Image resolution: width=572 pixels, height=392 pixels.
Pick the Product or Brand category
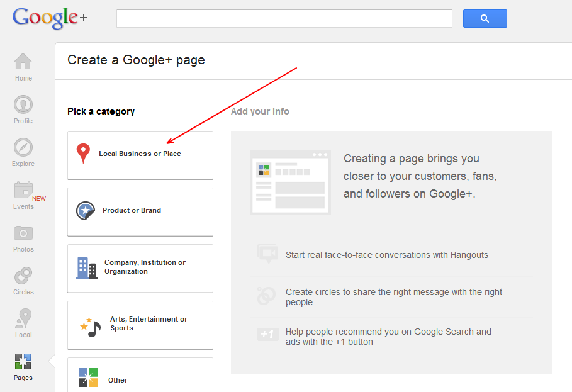click(x=140, y=211)
